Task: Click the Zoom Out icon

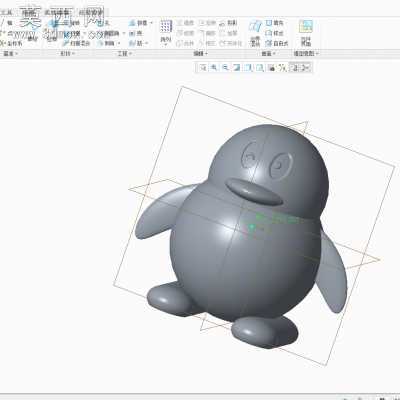Action: (x=225, y=68)
